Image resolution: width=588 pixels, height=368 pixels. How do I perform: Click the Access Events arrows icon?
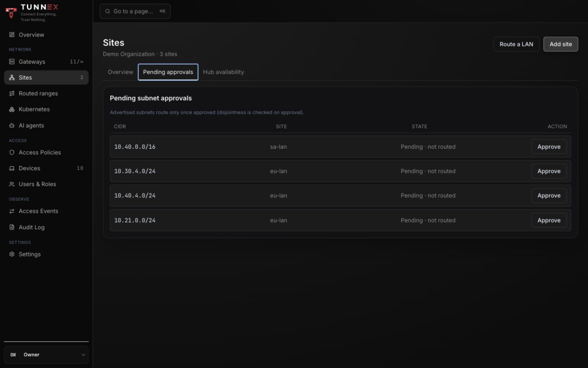tap(12, 211)
